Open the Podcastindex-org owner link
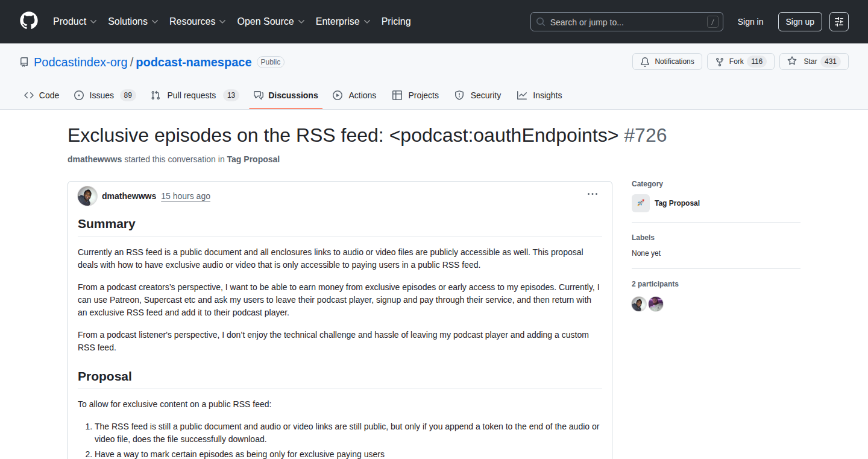The image size is (868, 459). pyautogui.click(x=81, y=62)
